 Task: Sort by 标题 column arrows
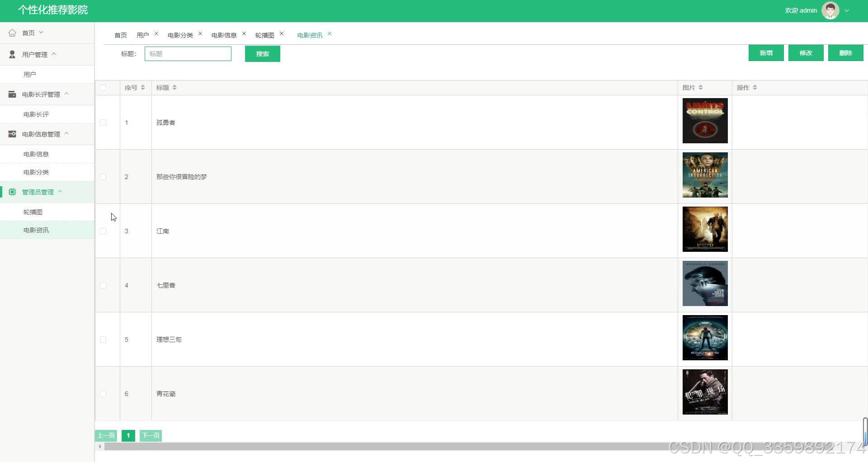[x=175, y=87]
